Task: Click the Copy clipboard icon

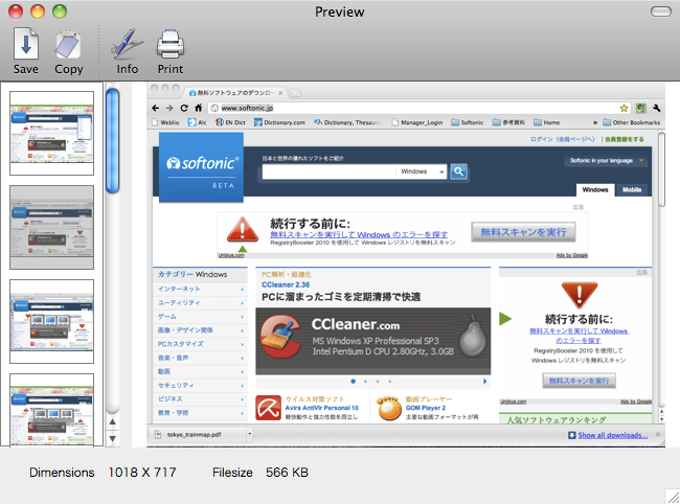Action: 68,44
